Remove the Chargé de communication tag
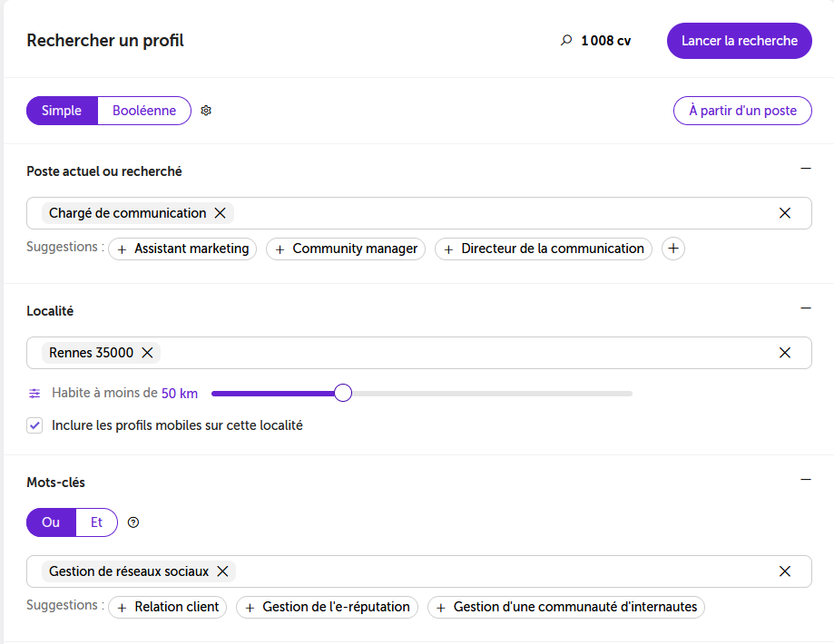This screenshot has width=834, height=644. tap(221, 213)
